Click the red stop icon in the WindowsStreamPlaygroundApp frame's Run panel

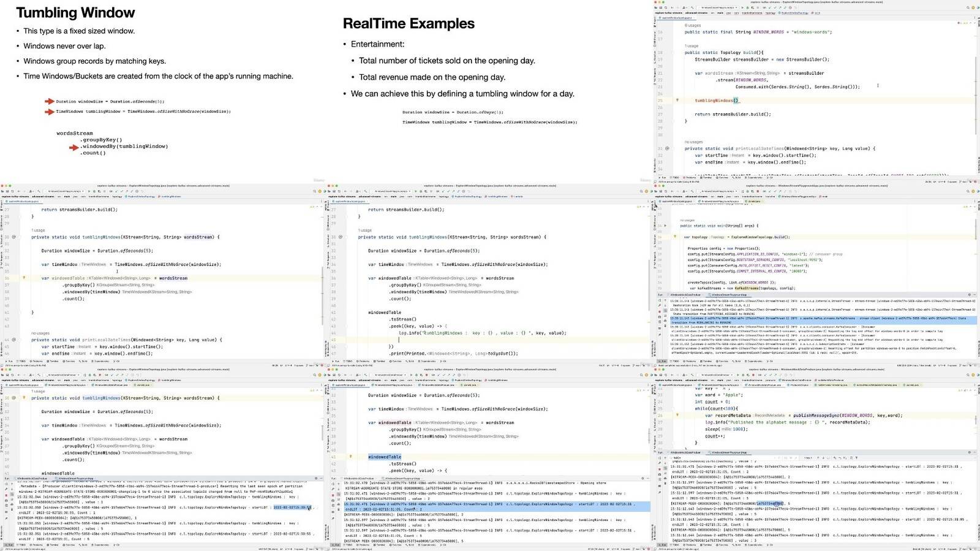[x=660, y=311]
